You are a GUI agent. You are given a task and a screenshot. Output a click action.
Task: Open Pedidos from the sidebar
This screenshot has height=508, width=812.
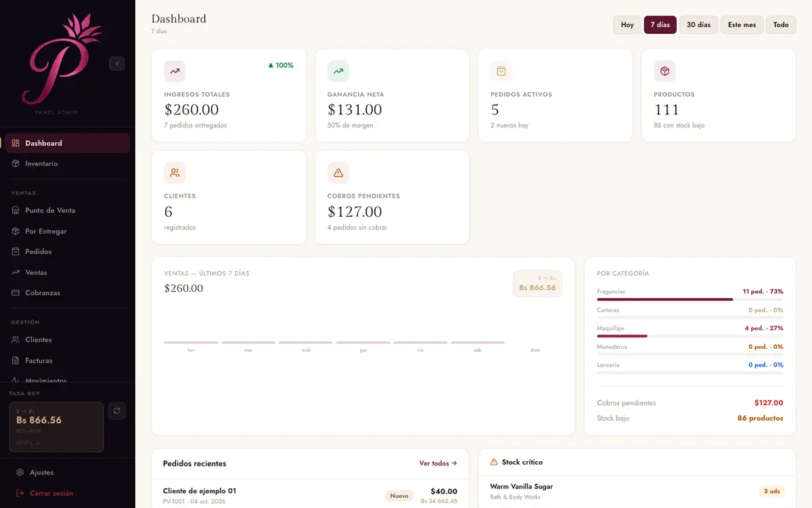pos(68,251)
